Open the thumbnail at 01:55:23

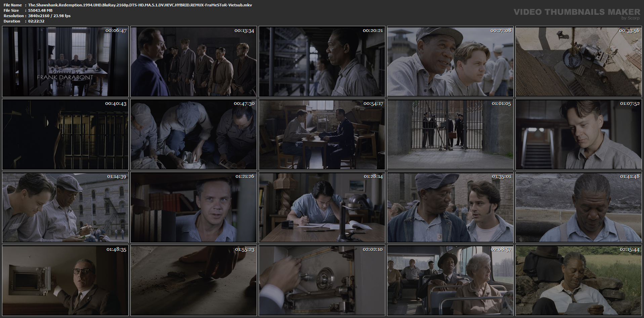[x=194, y=280]
